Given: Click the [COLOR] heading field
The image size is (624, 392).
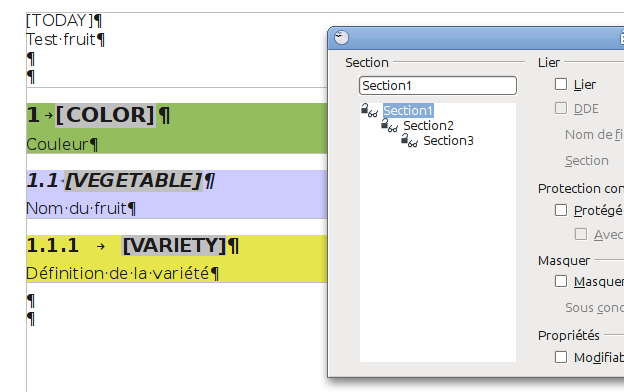Looking at the screenshot, I should (x=105, y=115).
